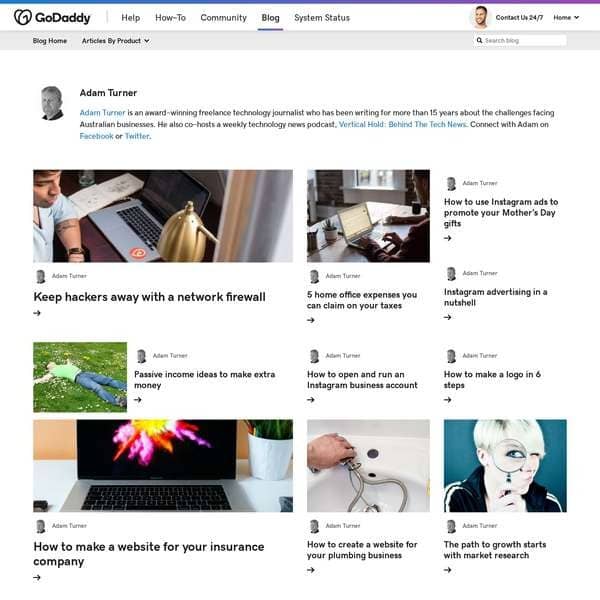This screenshot has height=600, width=600.
Task: Open the Community menu item
Action: (223, 18)
